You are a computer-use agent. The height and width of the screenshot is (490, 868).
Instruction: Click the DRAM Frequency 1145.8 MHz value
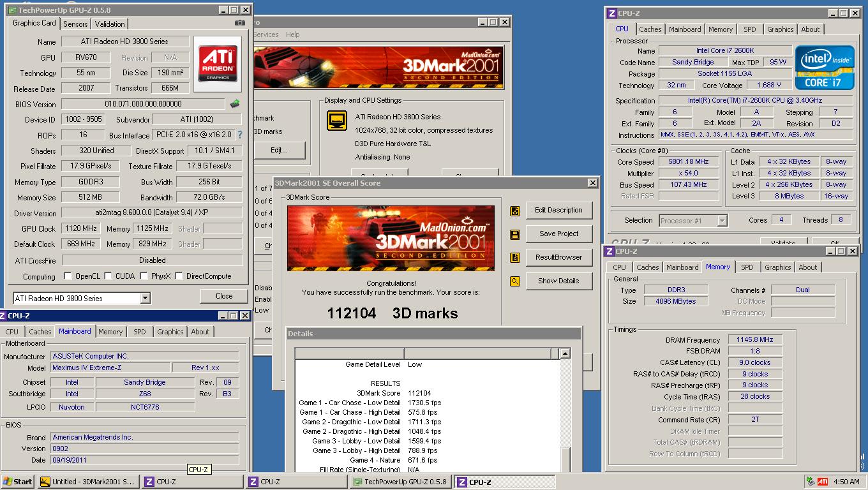click(x=754, y=340)
